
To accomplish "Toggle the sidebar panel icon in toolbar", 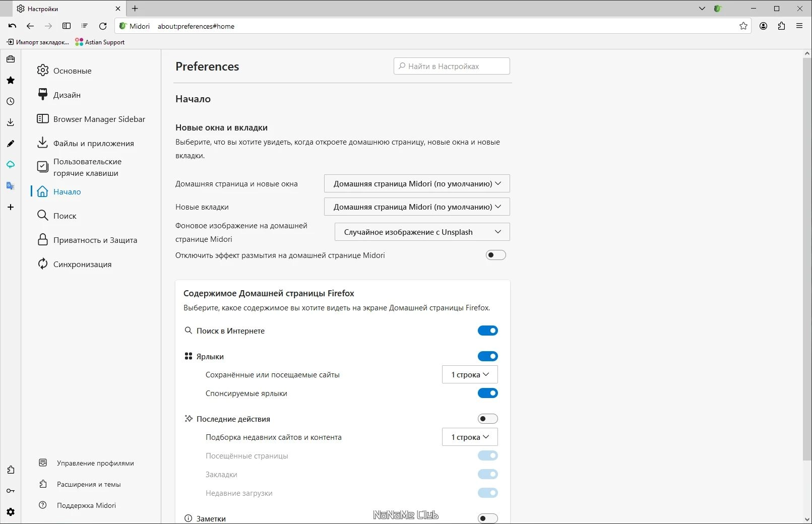I will point(67,26).
